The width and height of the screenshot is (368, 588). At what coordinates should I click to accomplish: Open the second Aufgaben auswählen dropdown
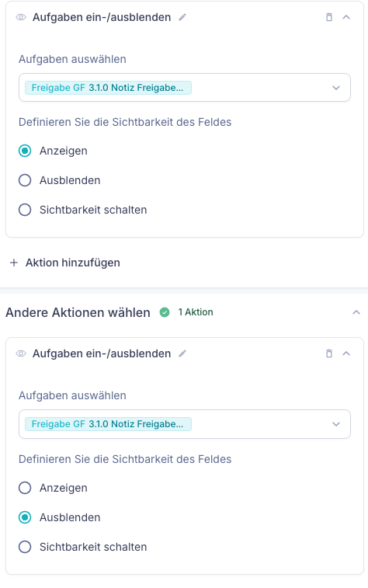[x=185, y=424]
